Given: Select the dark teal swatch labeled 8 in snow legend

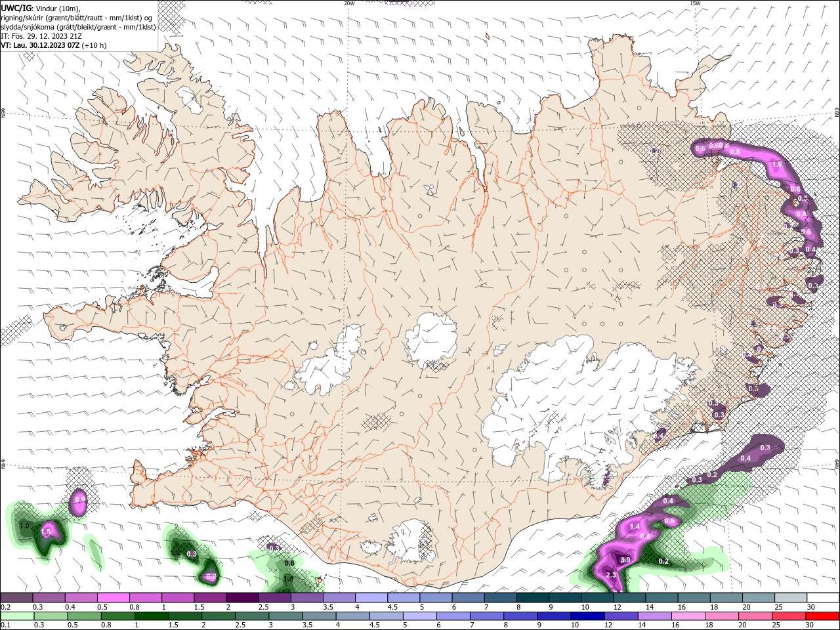Looking at the screenshot, I should pos(532,598).
